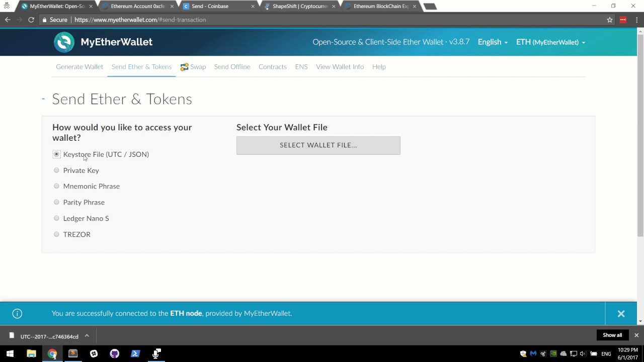This screenshot has height=362, width=644.
Task: Open Contracts tab
Action: (x=273, y=67)
